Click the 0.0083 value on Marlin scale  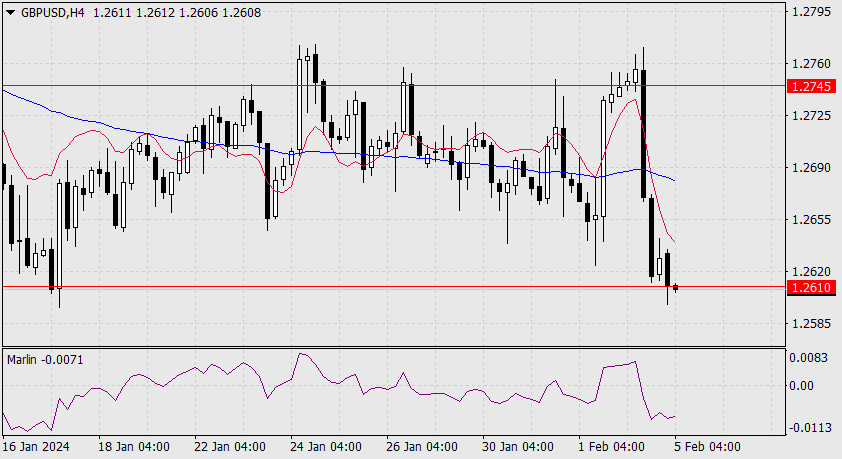(x=806, y=357)
